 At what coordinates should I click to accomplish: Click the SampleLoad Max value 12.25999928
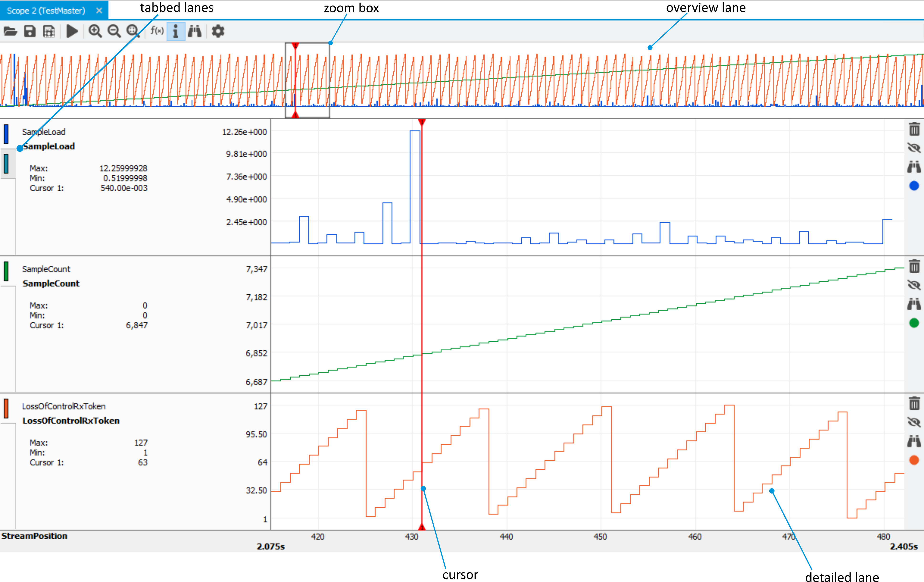(123, 168)
